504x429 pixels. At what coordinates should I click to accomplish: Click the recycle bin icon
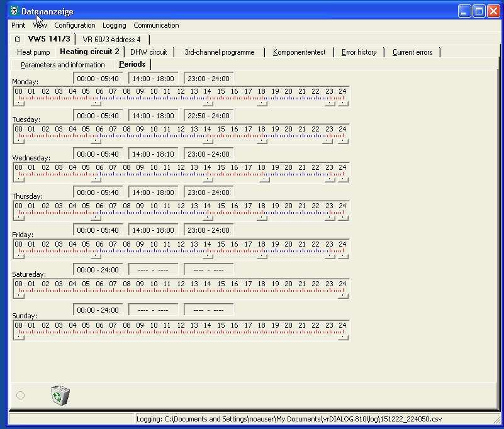(x=60, y=396)
